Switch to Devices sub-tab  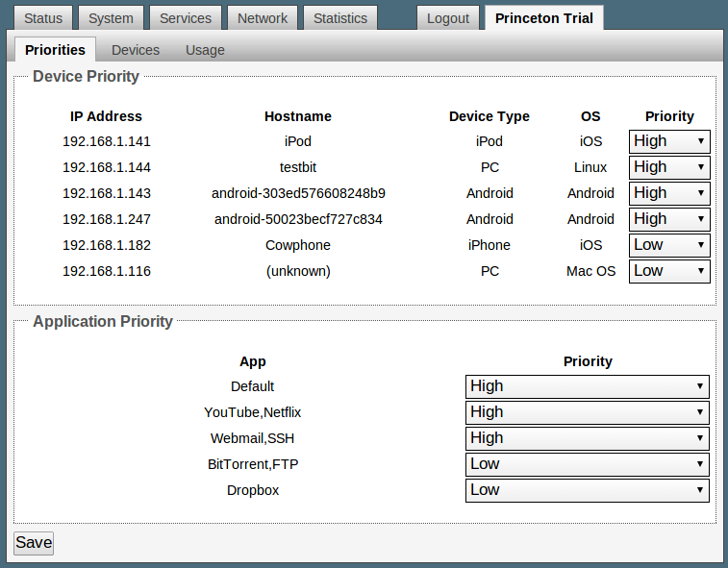[x=136, y=50]
